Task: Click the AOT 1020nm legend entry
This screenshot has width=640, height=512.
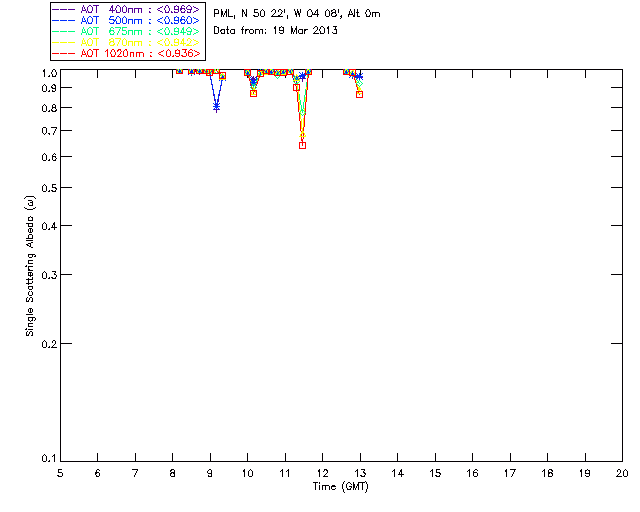Action: (126, 53)
